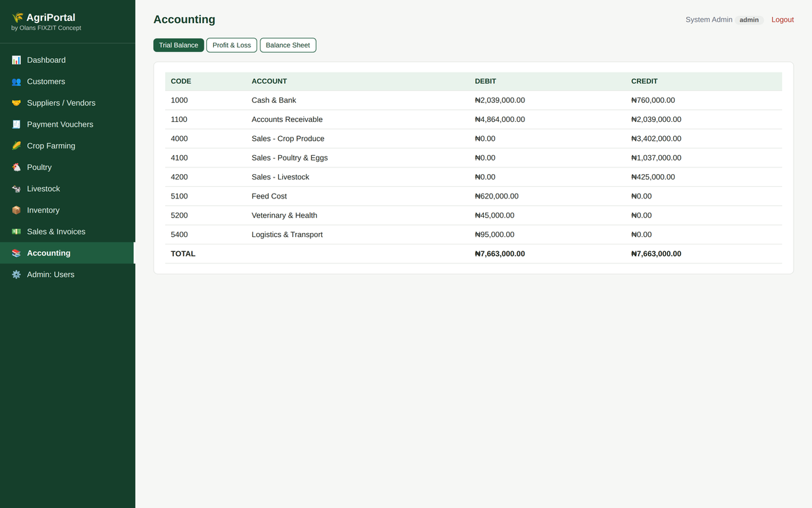Click the TOTAL row label
This screenshot has height=508, width=812.
tap(183, 254)
